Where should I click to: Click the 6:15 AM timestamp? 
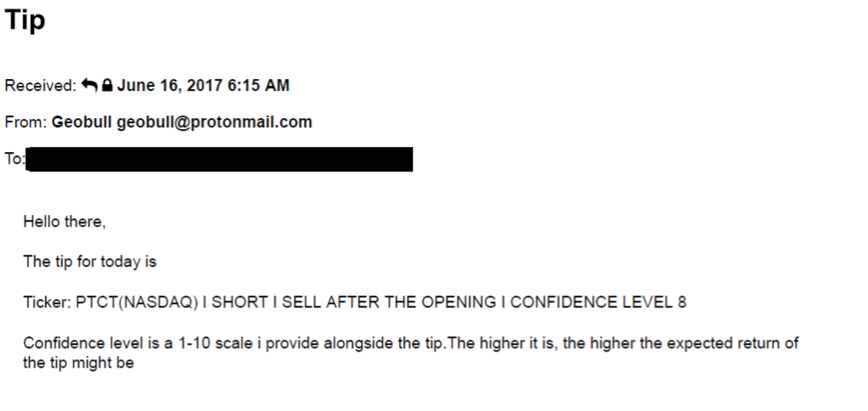click(x=258, y=85)
